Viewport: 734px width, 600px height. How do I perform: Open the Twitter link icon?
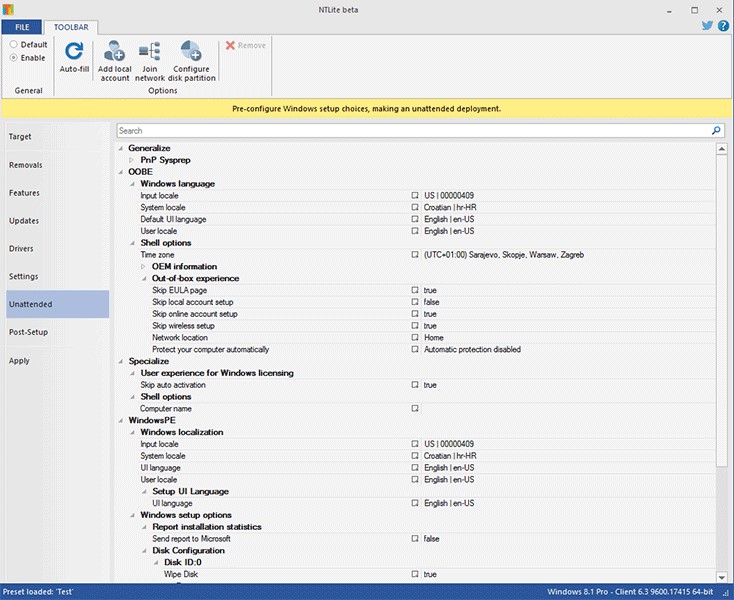(x=705, y=27)
